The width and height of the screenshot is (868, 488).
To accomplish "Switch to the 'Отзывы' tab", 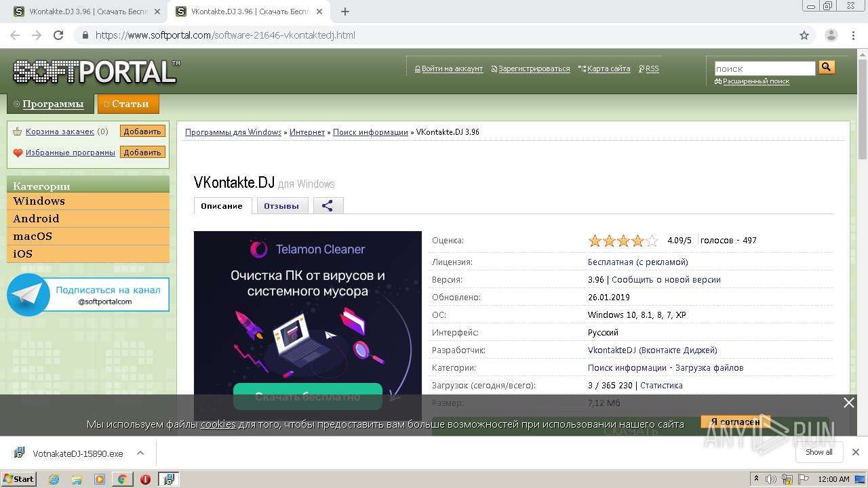I will 281,206.
